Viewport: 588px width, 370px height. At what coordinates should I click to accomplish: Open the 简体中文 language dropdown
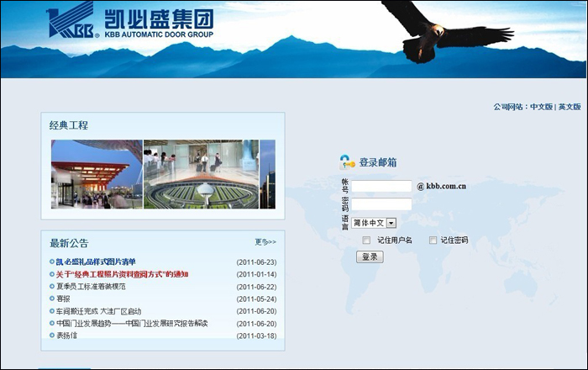391,223
